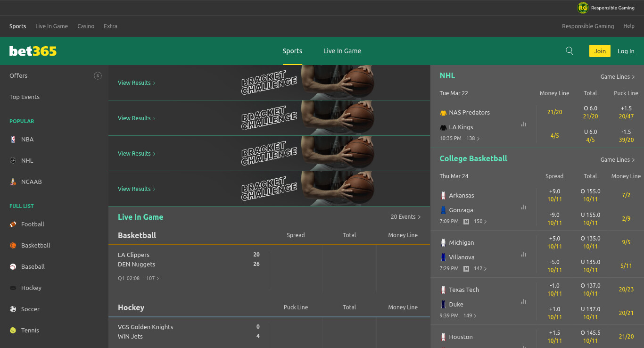644x348 pixels.
Task: Open the search magnifier icon
Action: click(569, 51)
